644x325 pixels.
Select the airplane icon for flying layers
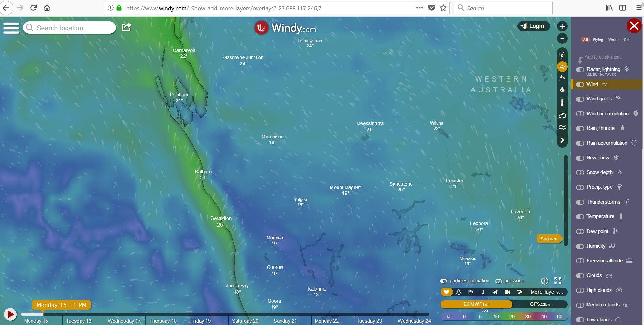point(495,292)
